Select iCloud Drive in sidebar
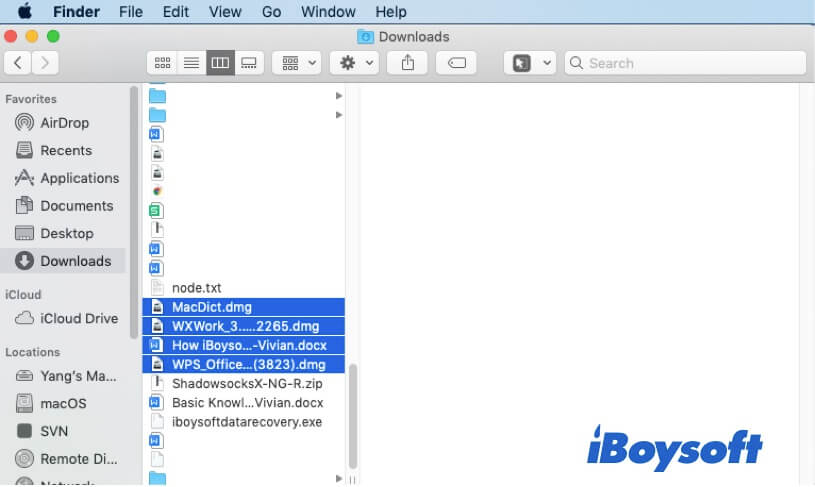The width and height of the screenshot is (815, 487). (78, 318)
